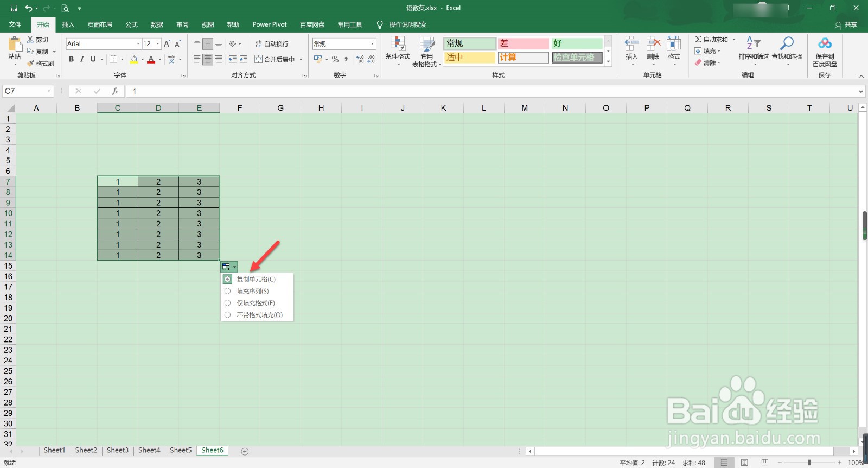Image resolution: width=868 pixels, height=468 pixels.
Task: Select the Copy Cells (复制单元格) radio option
Action: tap(228, 279)
